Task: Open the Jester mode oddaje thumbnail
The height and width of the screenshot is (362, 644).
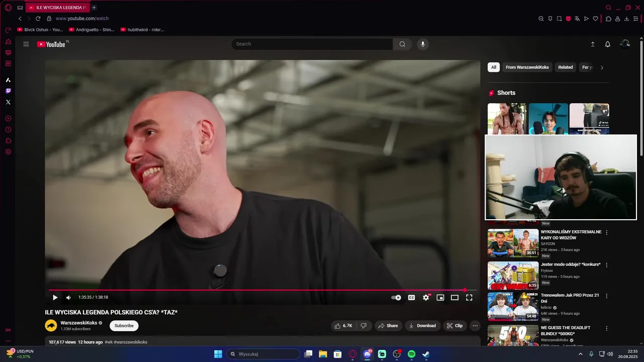Action: coord(513,276)
